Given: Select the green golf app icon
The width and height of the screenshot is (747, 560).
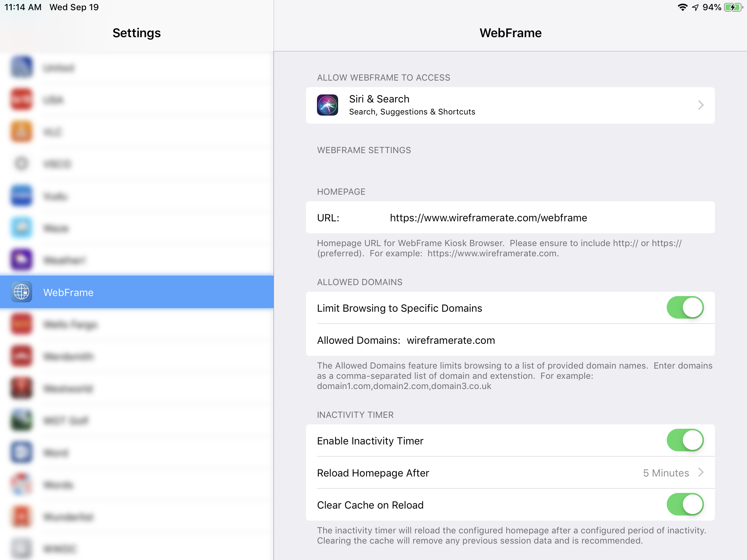Looking at the screenshot, I should tap(22, 420).
